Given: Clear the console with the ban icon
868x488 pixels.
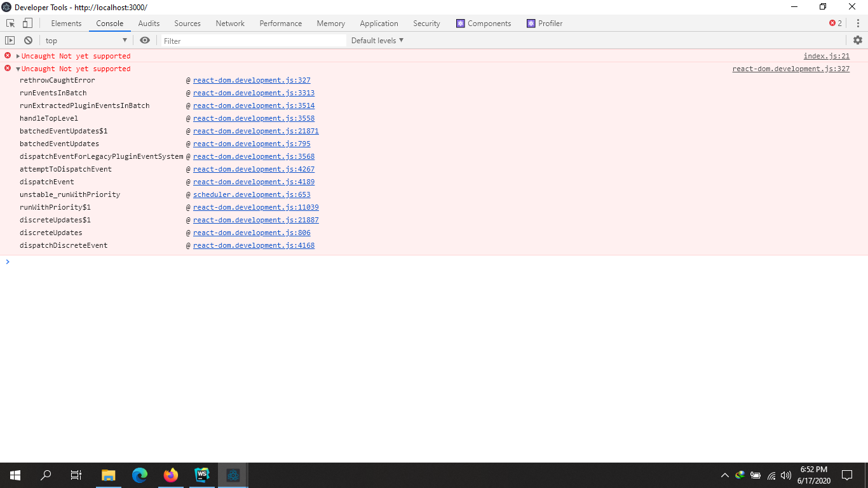Looking at the screenshot, I should point(28,40).
